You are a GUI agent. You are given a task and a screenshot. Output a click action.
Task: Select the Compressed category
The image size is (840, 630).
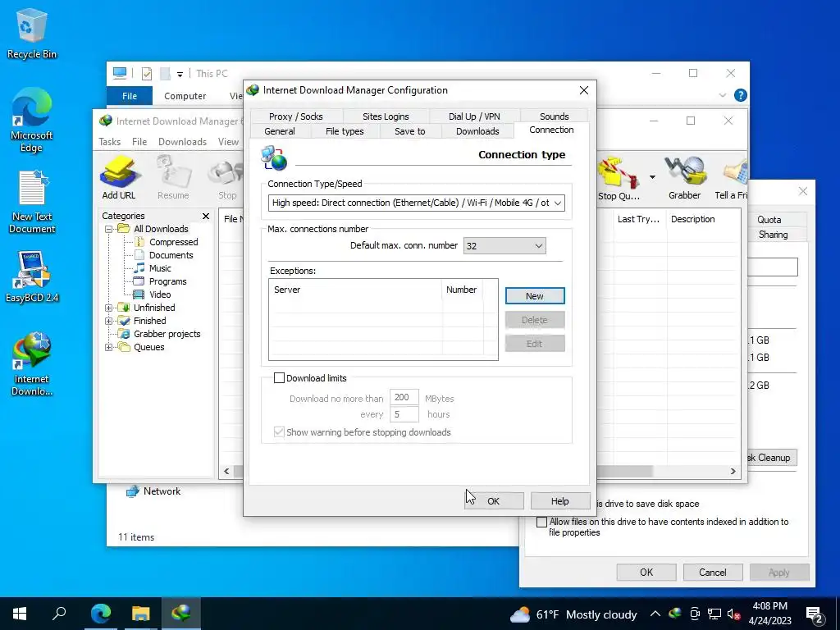click(174, 242)
